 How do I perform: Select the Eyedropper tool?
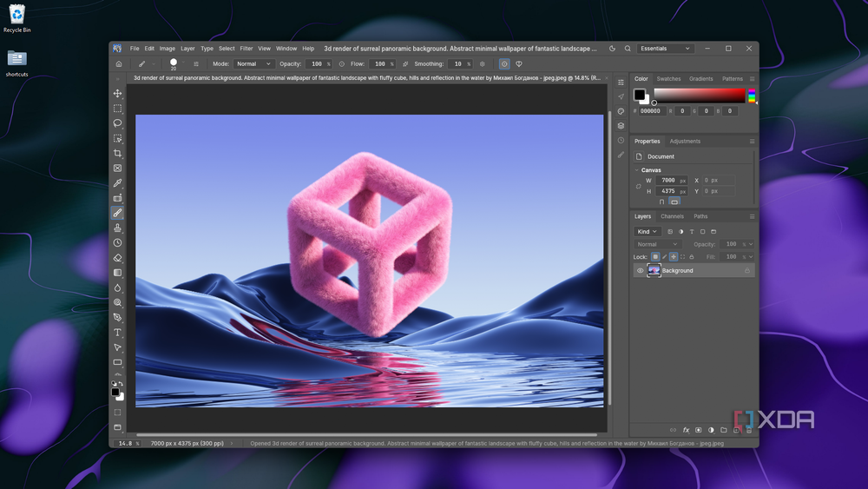117,183
